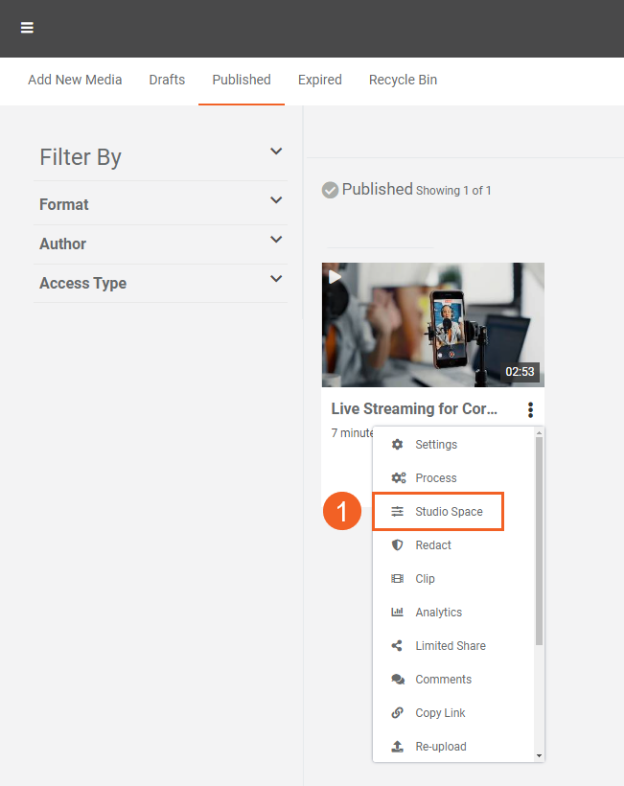Click the Analytics chart icon
This screenshot has width=624, height=786.
[x=397, y=612]
